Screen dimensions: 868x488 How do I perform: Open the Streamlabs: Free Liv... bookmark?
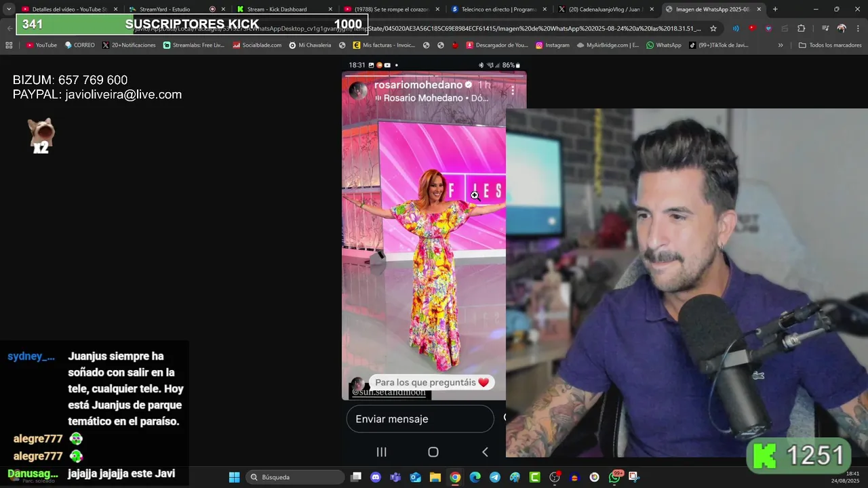[x=193, y=45]
